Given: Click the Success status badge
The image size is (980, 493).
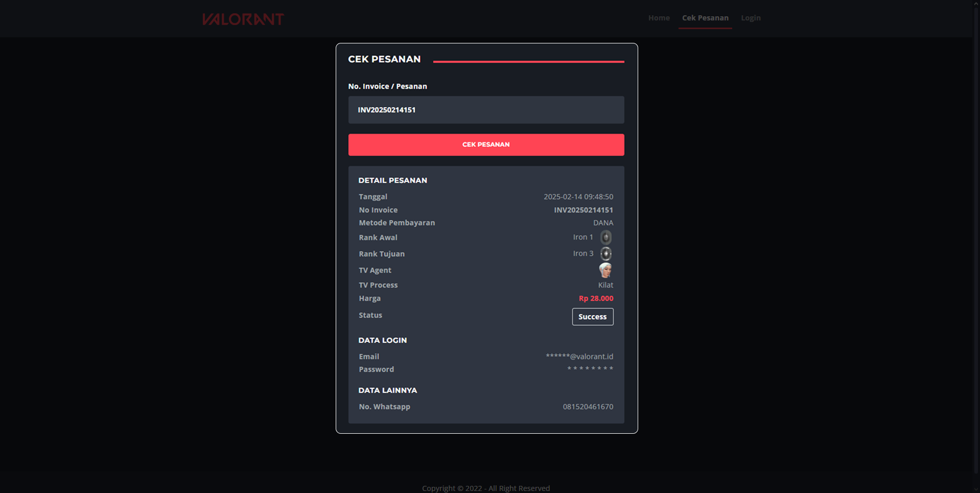Looking at the screenshot, I should tap(592, 317).
